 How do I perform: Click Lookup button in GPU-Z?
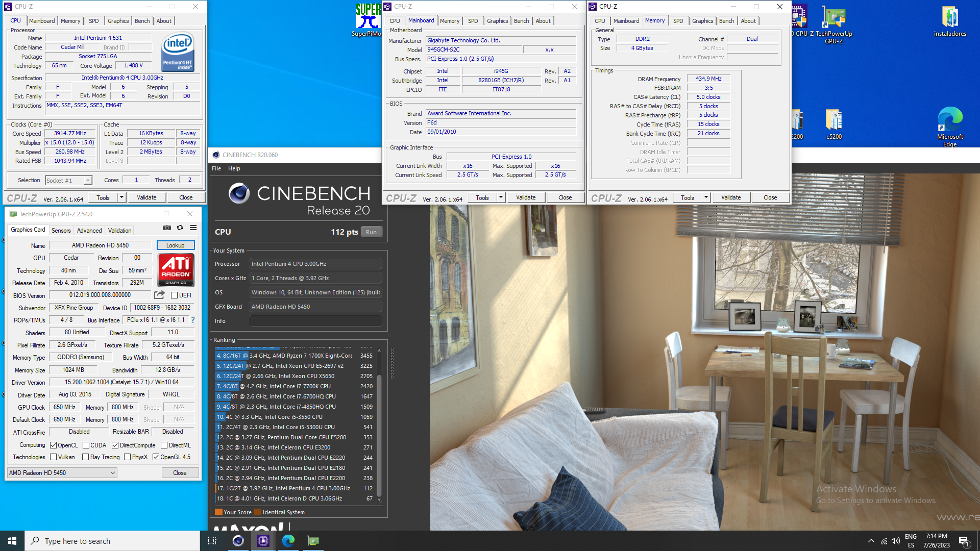point(175,245)
